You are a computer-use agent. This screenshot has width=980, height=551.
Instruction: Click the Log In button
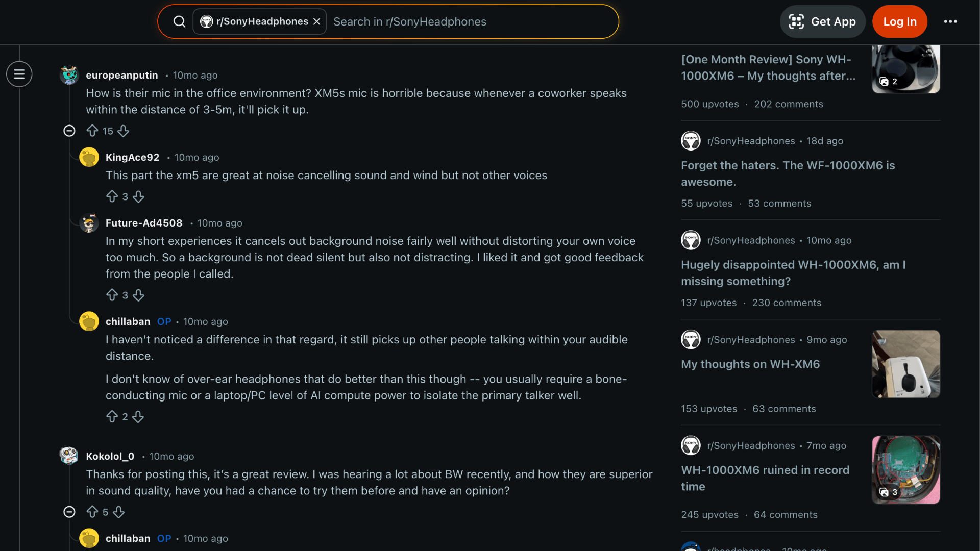coord(899,21)
